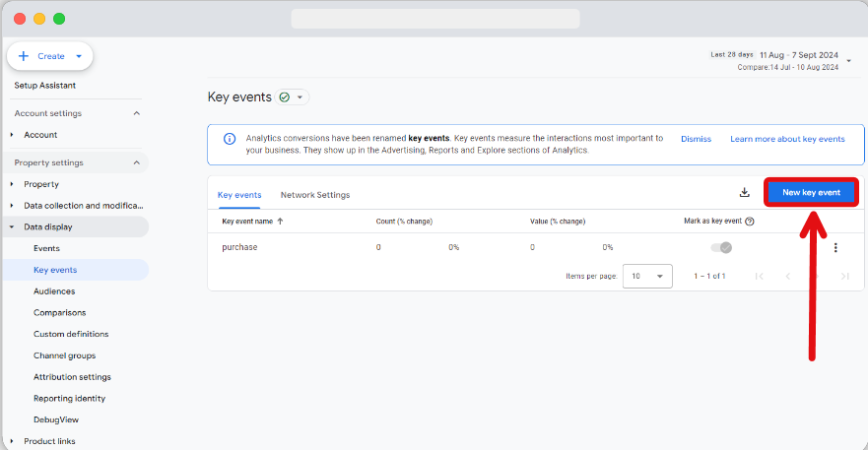The width and height of the screenshot is (868, 450).
Task: Open the Create dropdown arrow
Action: coord(79,56)
